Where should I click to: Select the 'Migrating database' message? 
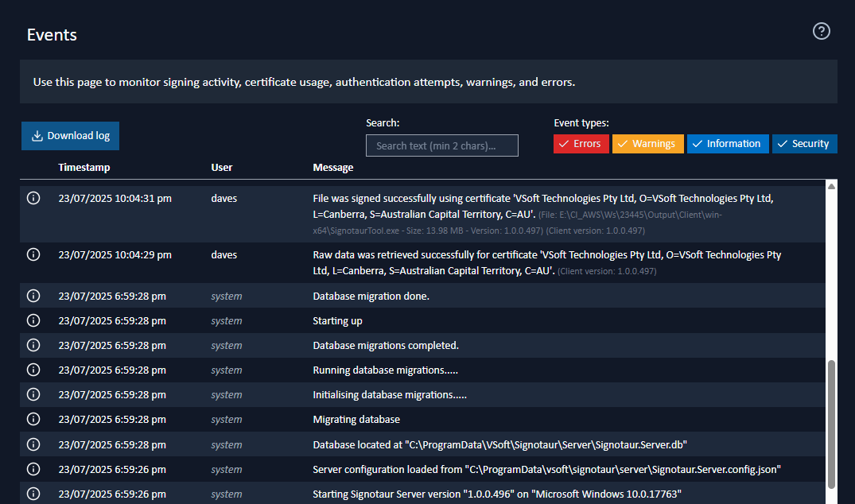(x=356, y=419)
